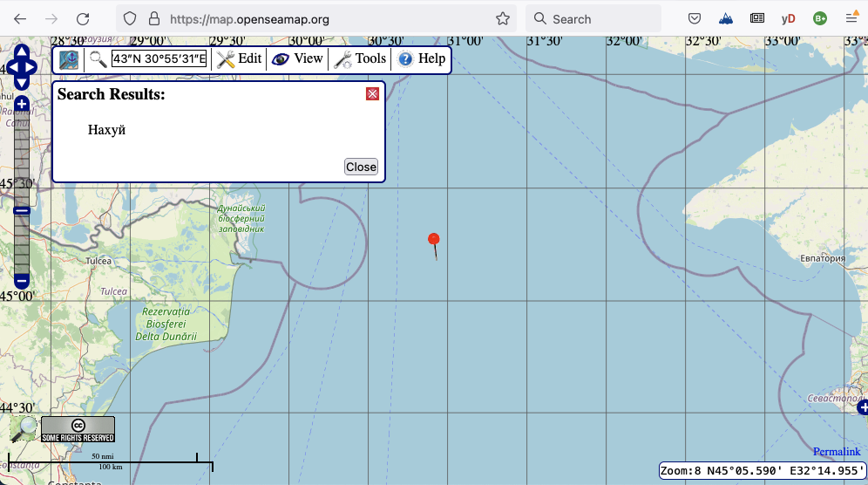Click the Edit wrench-and-screwdriver icon
The image size is (868, 485).
click(226, 59)
